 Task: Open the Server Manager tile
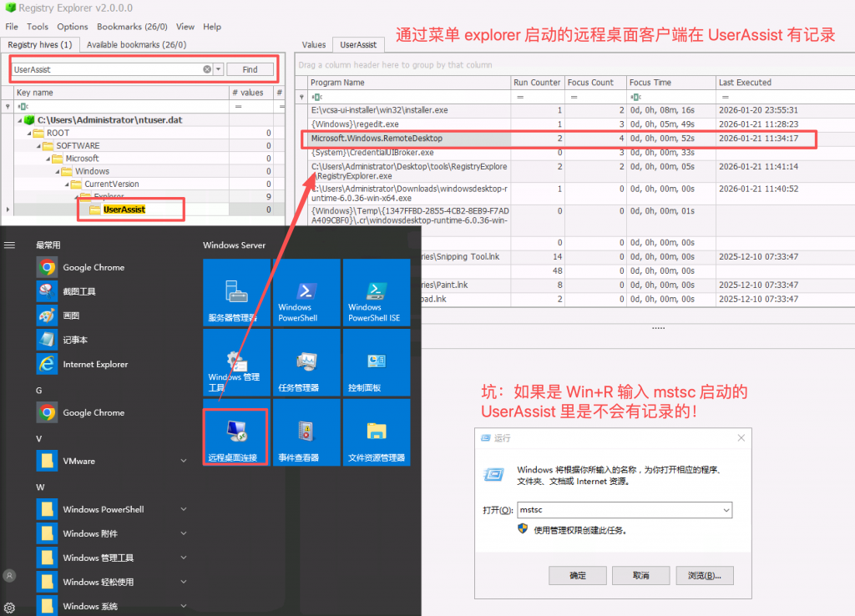click(236, 292)
